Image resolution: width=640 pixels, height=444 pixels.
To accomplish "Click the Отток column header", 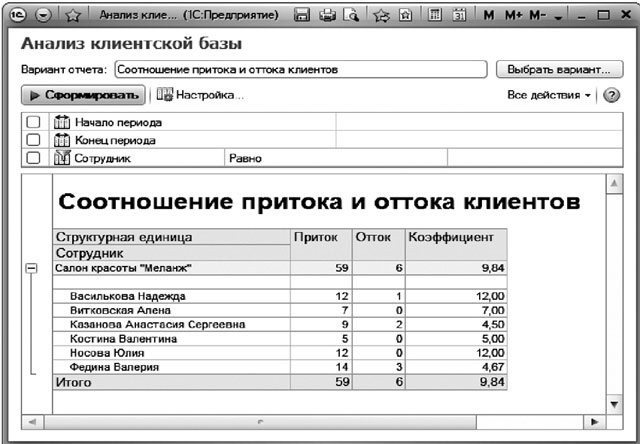I will (379, 244).
